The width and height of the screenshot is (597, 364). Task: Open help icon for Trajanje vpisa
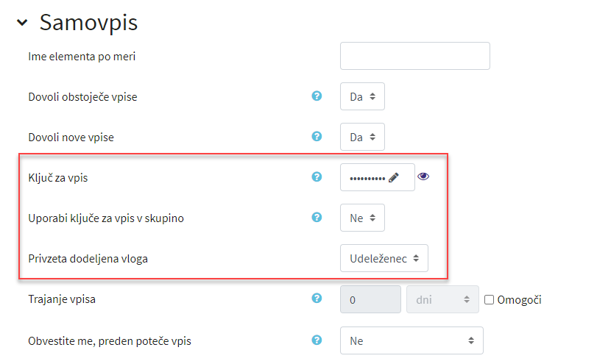317,298
